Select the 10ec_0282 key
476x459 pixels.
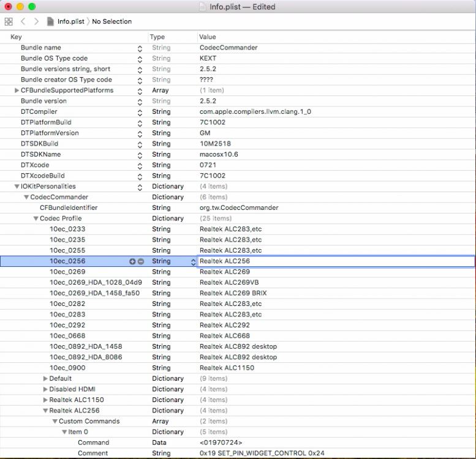click(x=67, y=304)
